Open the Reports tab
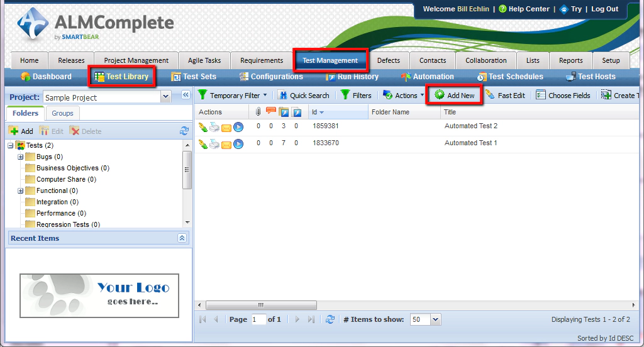Image resolution: width=644 pixels, height=347 pixels. (x=570, y=60)
